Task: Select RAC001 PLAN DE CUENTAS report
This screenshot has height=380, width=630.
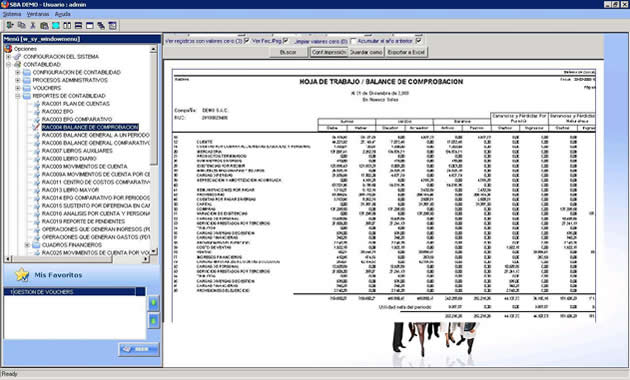Action: click(76, 104)
